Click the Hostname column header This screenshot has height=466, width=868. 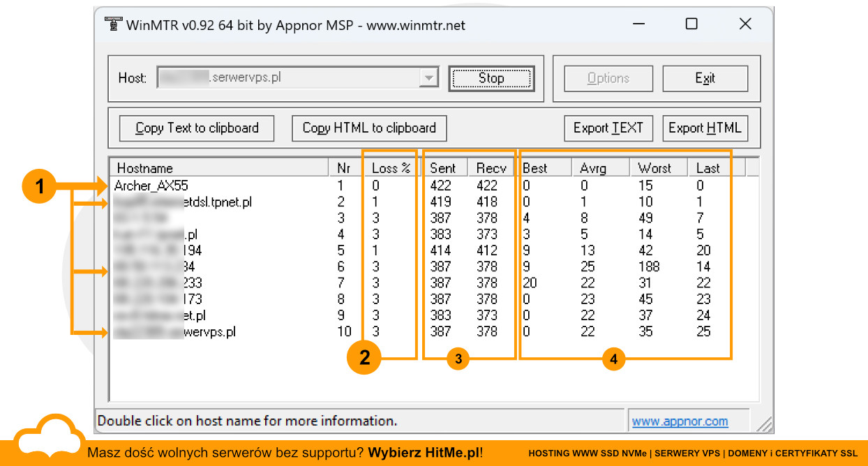click(219, 168)
